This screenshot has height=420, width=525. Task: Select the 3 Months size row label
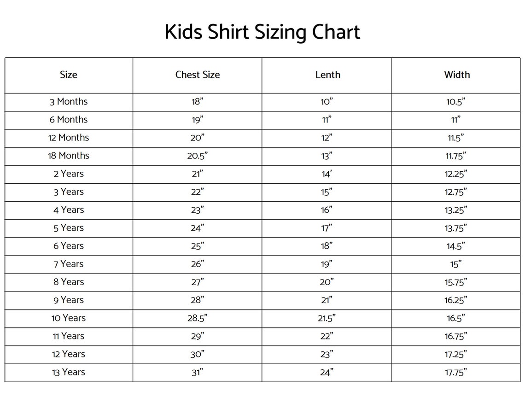click(x=69, y=102)
